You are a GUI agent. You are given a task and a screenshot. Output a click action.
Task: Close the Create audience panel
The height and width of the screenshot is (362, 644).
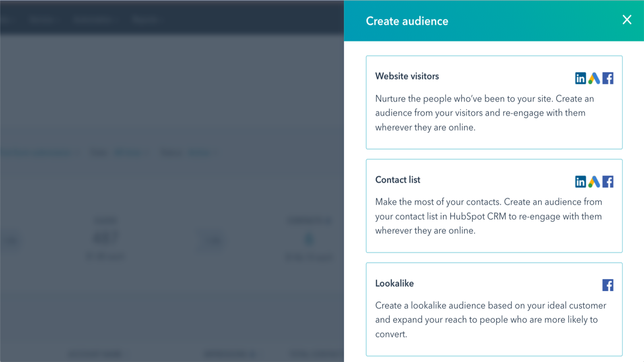[x=627, y=20]
